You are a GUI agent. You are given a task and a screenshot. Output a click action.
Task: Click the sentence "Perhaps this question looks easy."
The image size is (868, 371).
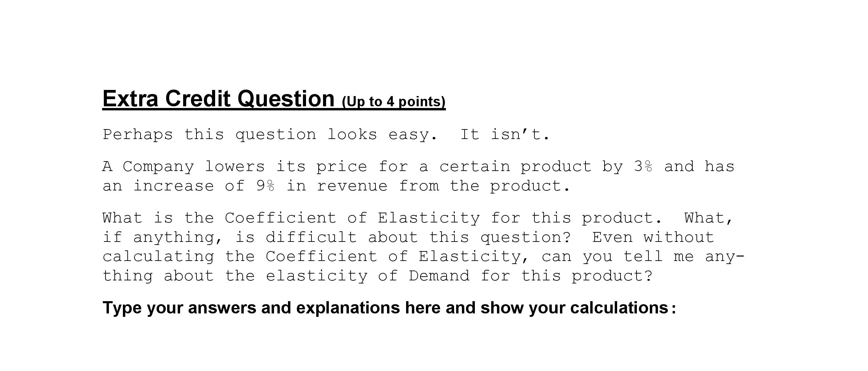tap(270, 135)
